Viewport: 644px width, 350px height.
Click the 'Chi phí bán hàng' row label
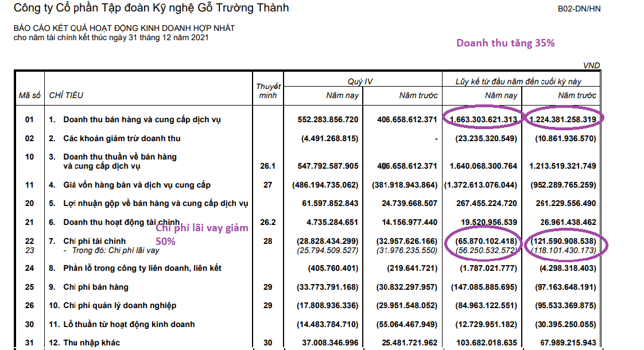point(96,287)
